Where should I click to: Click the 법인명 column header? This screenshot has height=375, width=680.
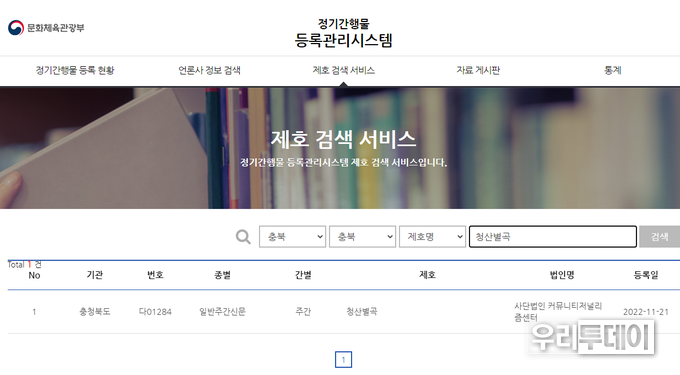[562, 275]
